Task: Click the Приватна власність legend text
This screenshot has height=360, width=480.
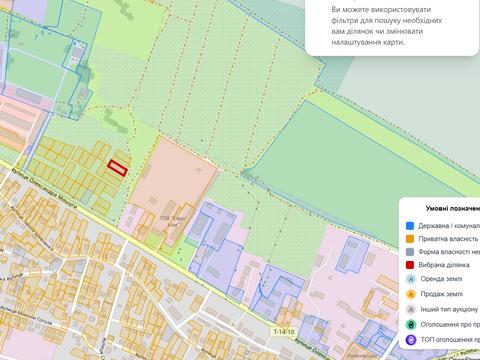Action: point(448,239)
